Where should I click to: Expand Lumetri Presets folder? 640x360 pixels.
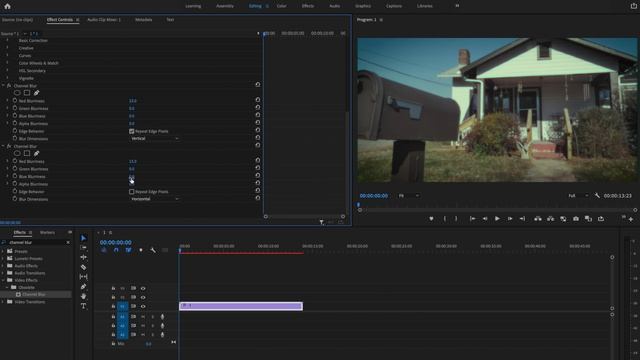[x=3, y=258]
